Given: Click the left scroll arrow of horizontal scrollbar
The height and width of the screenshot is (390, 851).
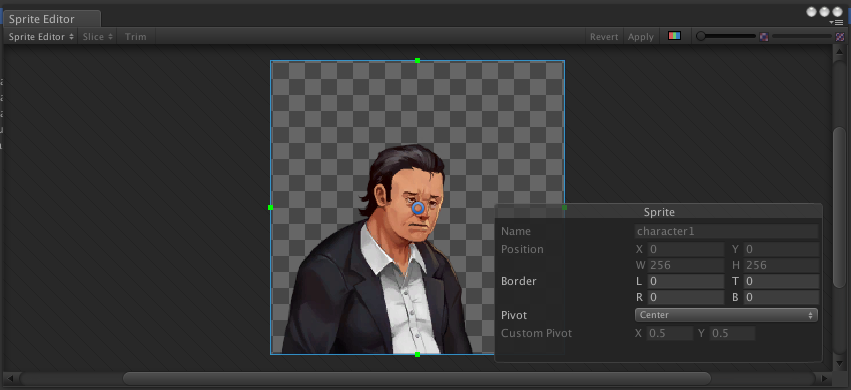Looking at the screenshot, I should click(11, 378).
